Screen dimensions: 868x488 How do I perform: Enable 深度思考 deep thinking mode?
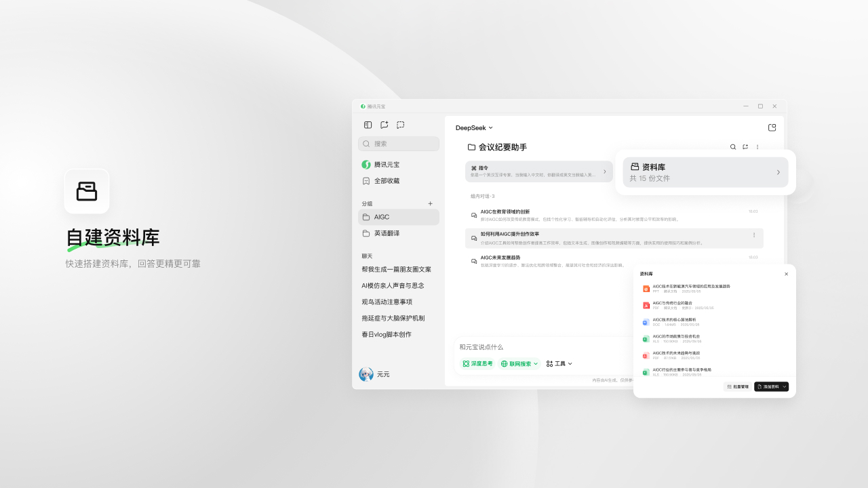[x=477, y=363]
